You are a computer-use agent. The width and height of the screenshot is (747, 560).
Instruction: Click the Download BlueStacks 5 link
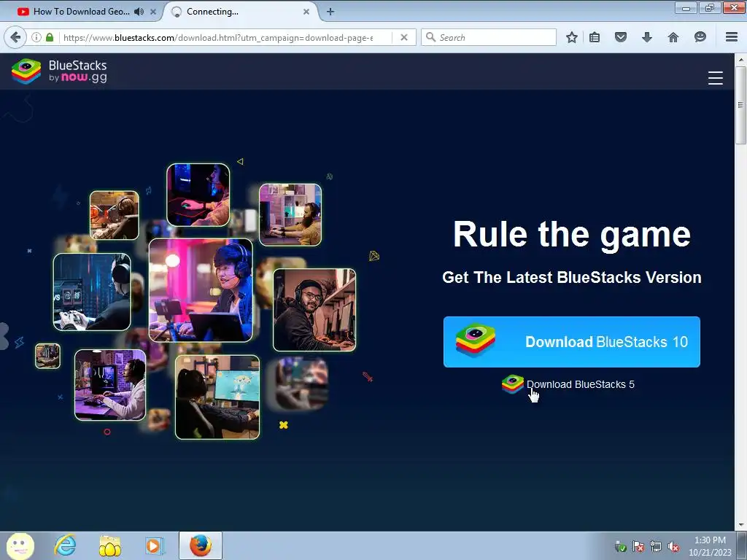click(580, 384)
